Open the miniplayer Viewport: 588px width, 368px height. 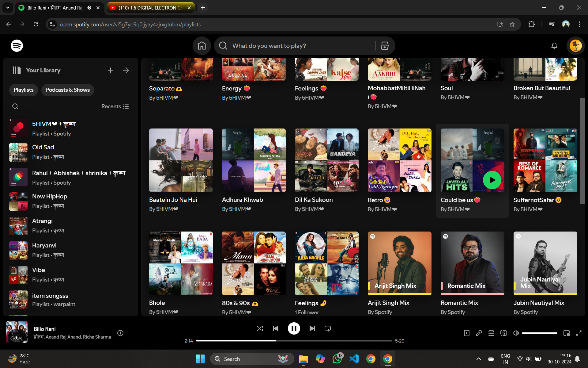point(567,333)
